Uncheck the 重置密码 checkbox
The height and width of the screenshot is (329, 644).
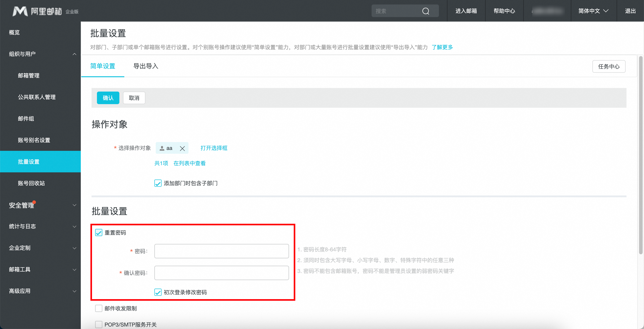pyautogui.click(x=99, y=232)
